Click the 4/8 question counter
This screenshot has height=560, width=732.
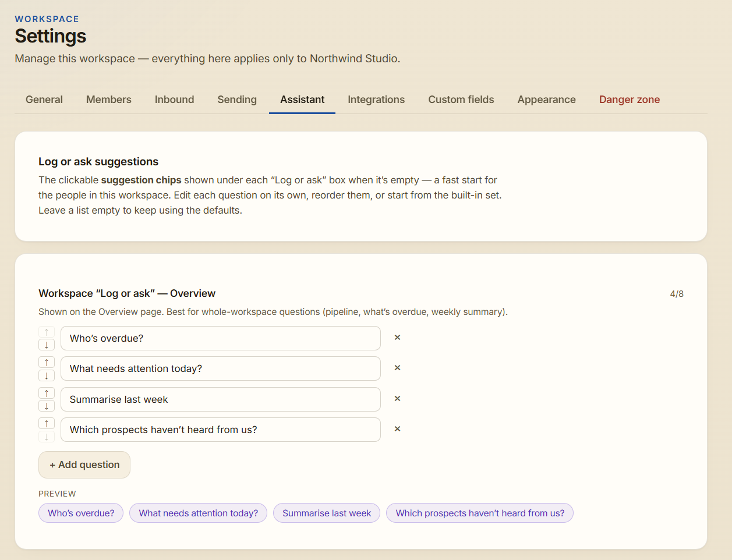click(677, 294)
